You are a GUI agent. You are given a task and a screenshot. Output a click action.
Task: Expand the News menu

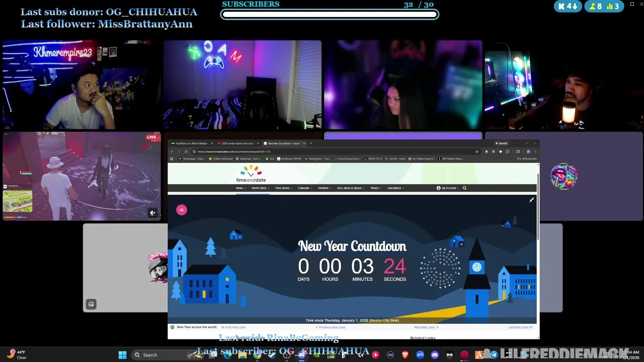click(x=240, y=188)
